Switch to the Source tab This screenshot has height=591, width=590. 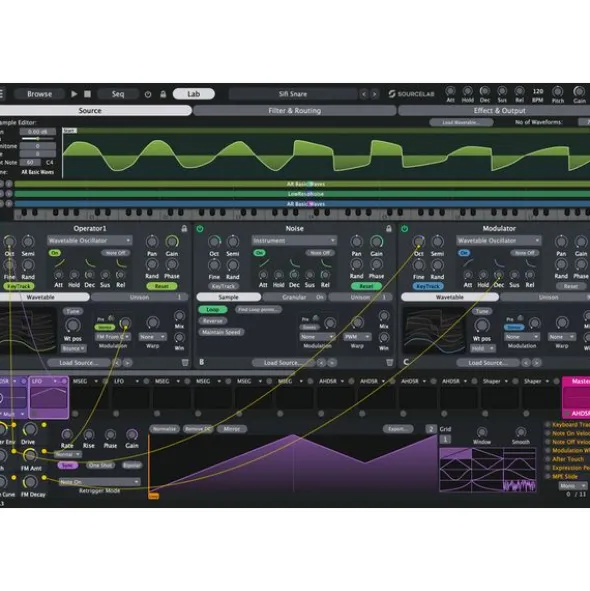(x=90, y=110)
